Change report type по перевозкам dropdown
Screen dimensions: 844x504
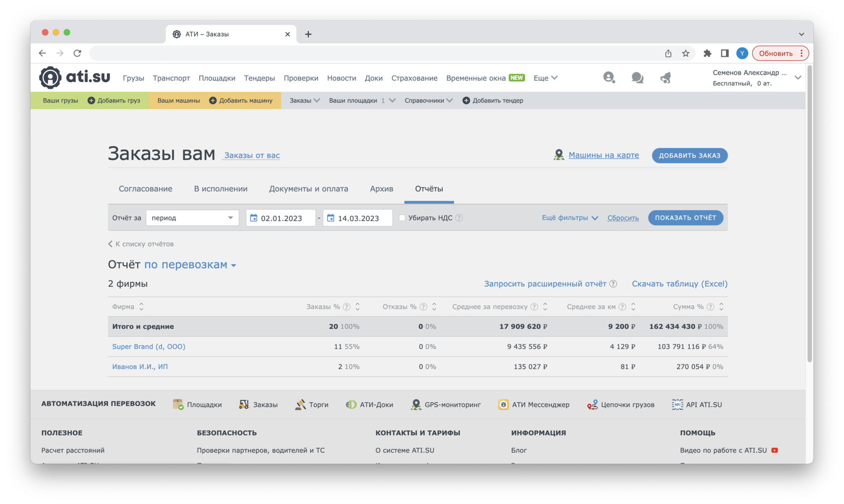(190, 265)
